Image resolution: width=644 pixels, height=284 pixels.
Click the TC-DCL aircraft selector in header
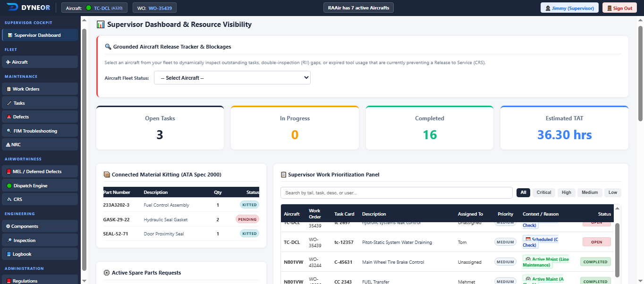click(x=94, y=8)
